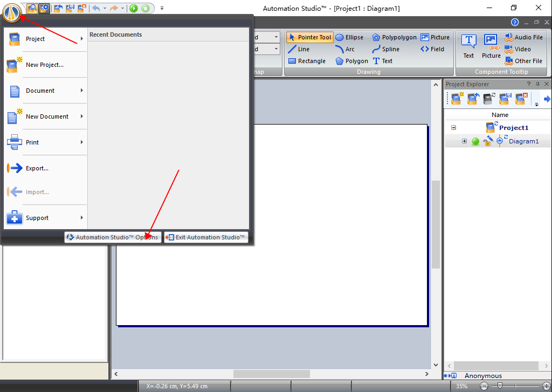
Task: Click Open Project icon in quick access toolbar
Action: coord(58,8)
